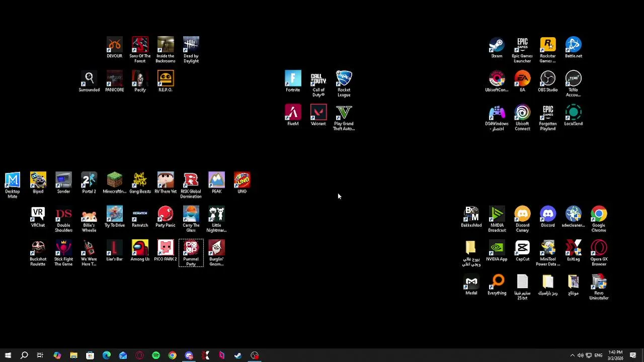Select Inside the Backrooms icon
The width and height of the screenshot is (644, 362).
(166, 50)
